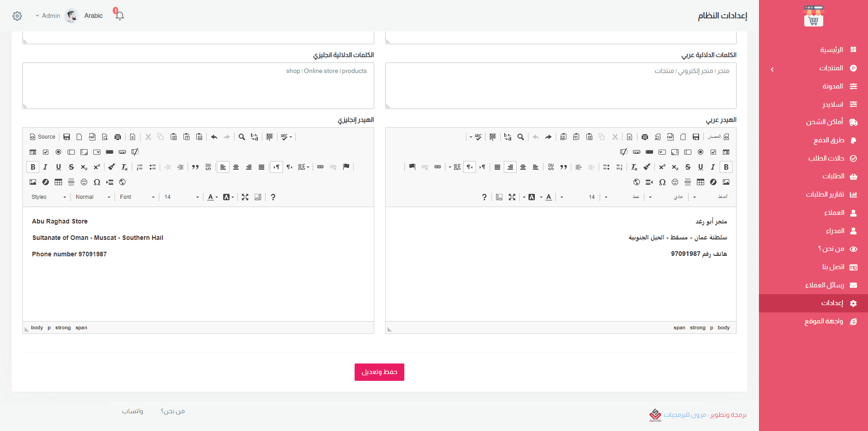Open the Styles dropdown in English editor

pyautogui.click(x=48, y=197)
